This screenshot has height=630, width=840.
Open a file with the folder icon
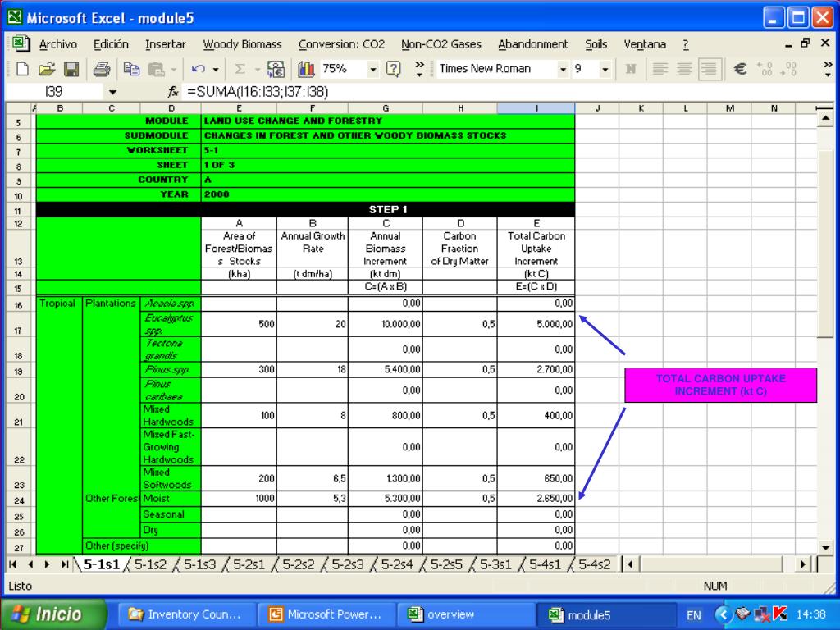[47, 69]
